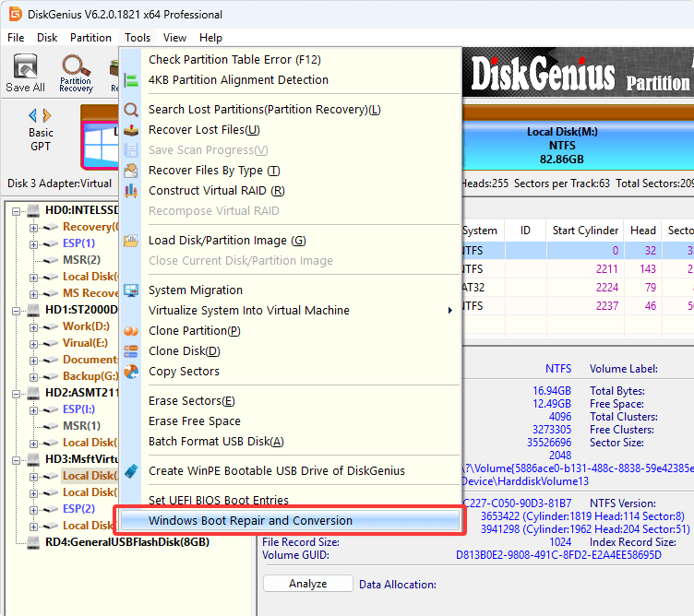Click the cell with start cylinder 2237
Image resolution: width=694 pixels, height=616 pixels.
pyautogui.click(x=585, y=306)
